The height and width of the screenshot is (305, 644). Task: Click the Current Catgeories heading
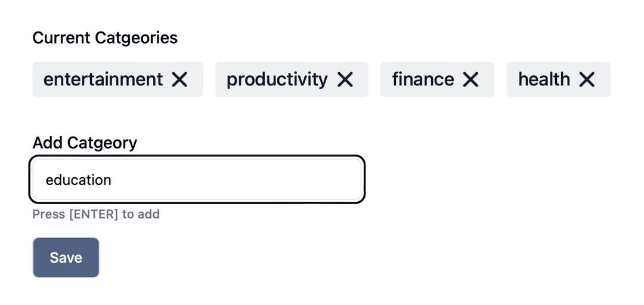105,38
